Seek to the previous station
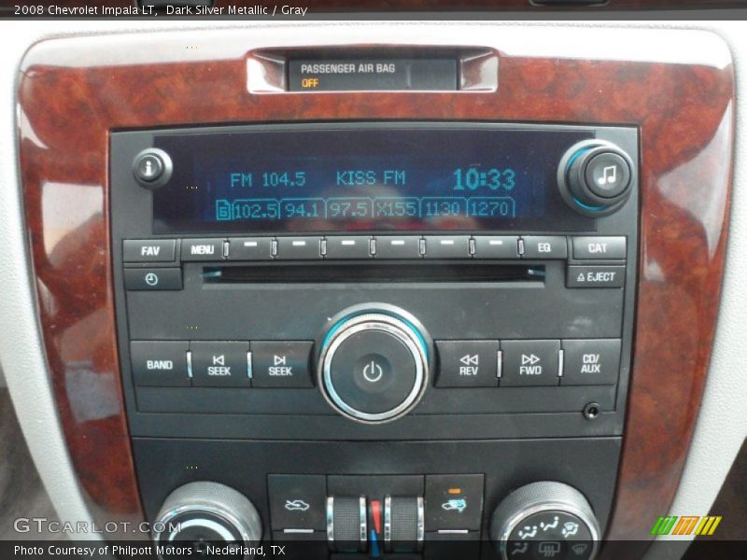The image size is (747, 560). pyautogui.click(x=219, y=365)
